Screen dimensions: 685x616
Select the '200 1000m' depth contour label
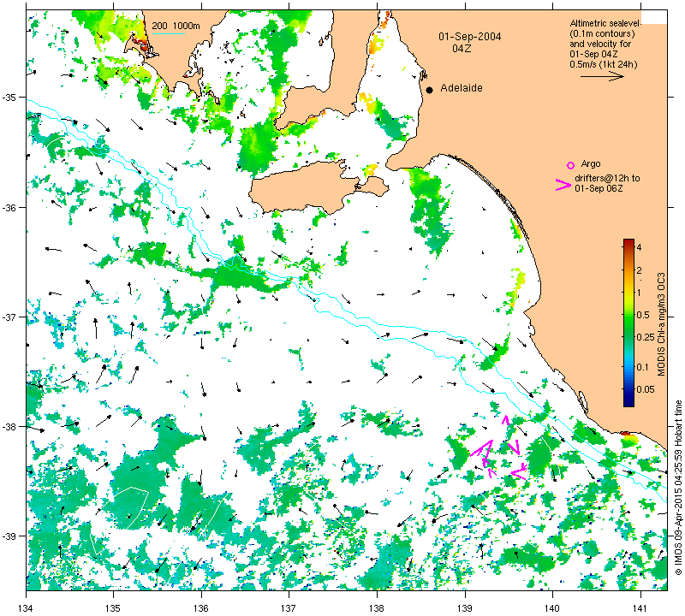tap(176, 27)
